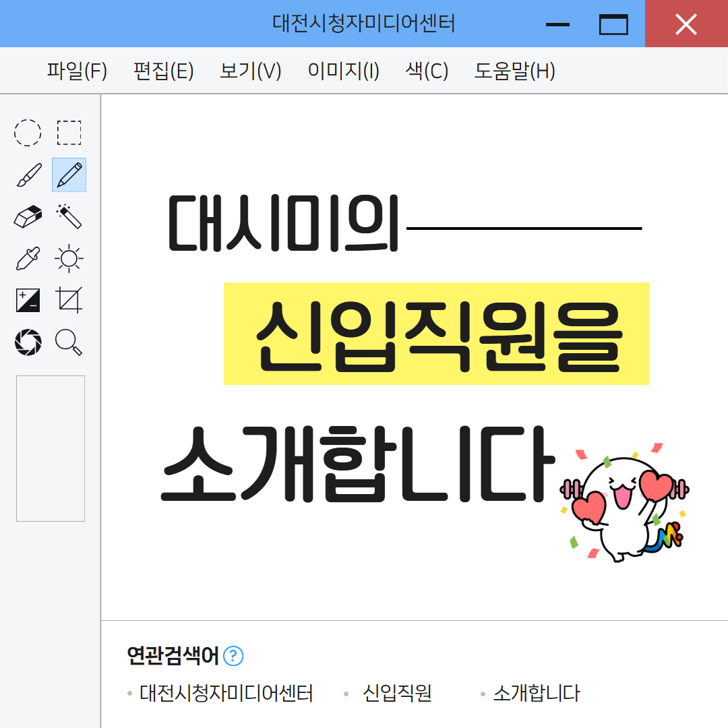
Task: Activate the magic wand tool
Action: point(69,216)
